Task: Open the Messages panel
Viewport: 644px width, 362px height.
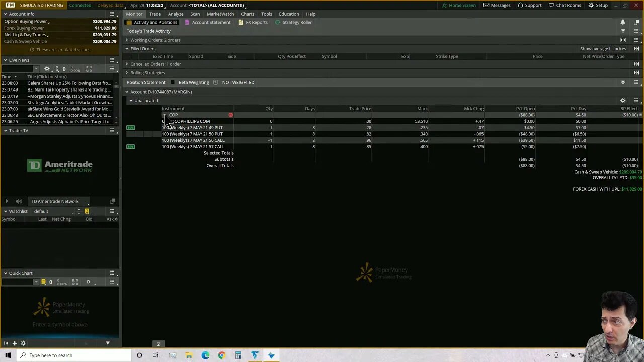Action: (x=497, y=5)
